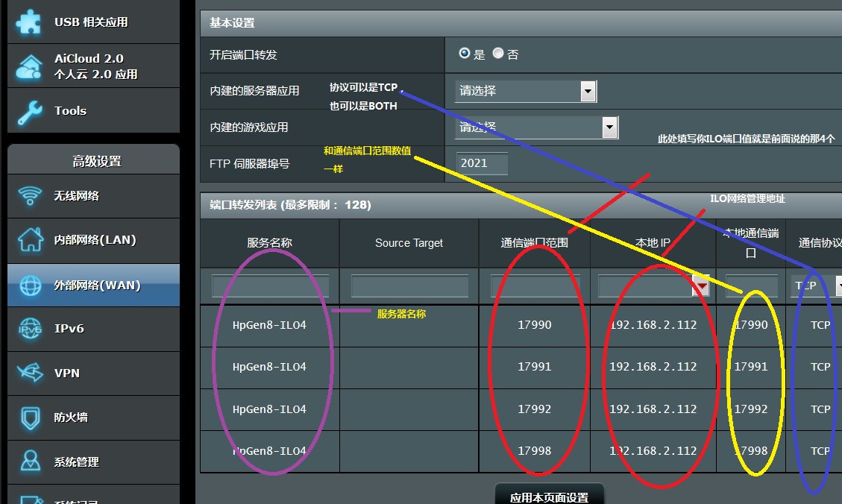
Task: Click the firewall shield icon
Action: click(x=30, y=418)
